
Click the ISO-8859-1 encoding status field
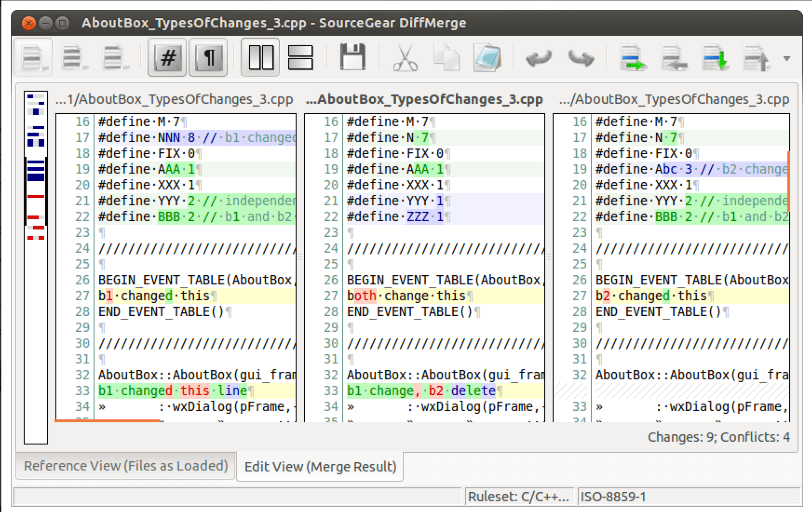pyautogui.click(x=613, y=497)
